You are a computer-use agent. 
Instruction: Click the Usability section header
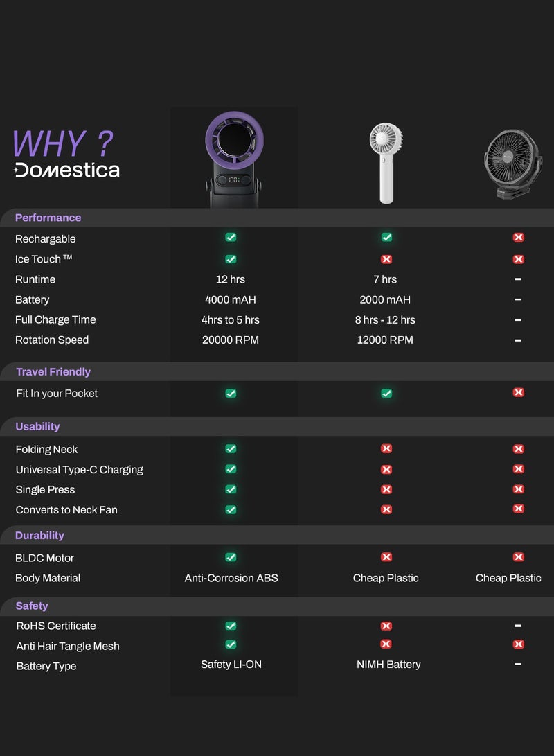(x=37, y=427)
